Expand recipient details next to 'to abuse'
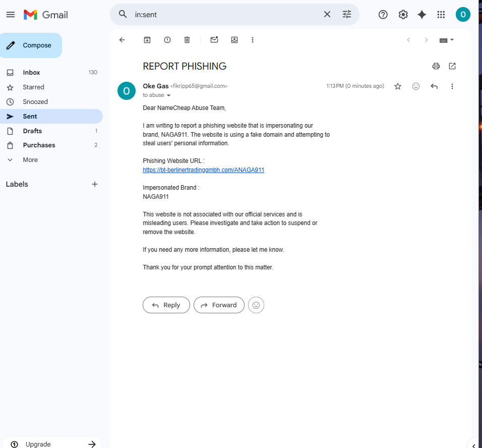Screen dimensions: 482x448 pyautogui.click(x=168, y=95)
